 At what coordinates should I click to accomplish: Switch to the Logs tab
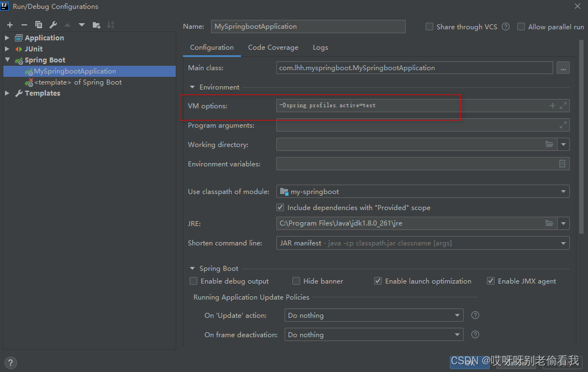[x=321, y=48]
